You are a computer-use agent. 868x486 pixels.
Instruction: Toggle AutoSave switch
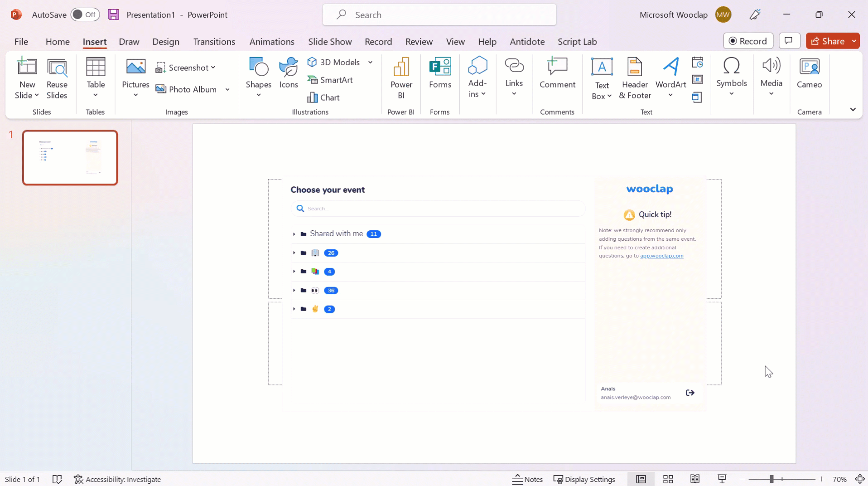coord(85,15)
